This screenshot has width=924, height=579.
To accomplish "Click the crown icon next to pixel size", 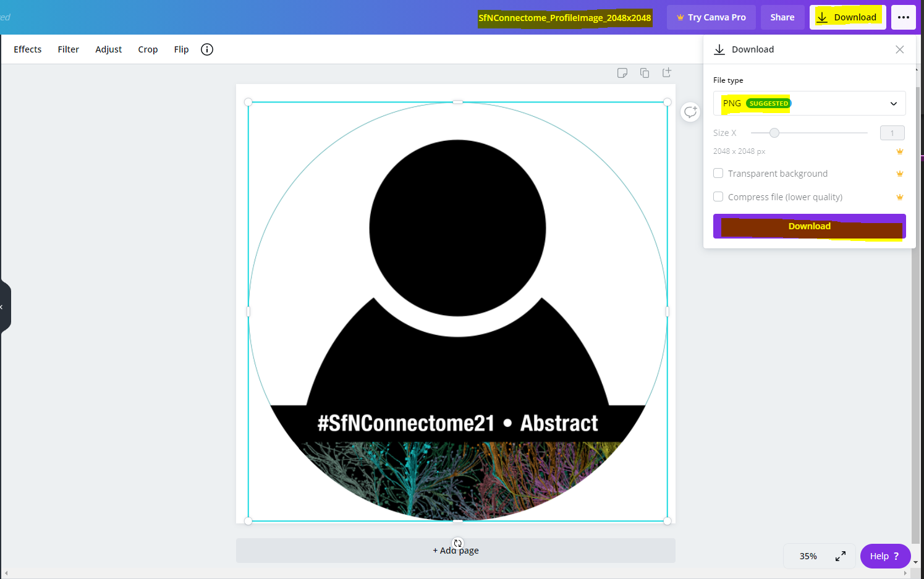I will pyautogui.click(x=900, y=151).
